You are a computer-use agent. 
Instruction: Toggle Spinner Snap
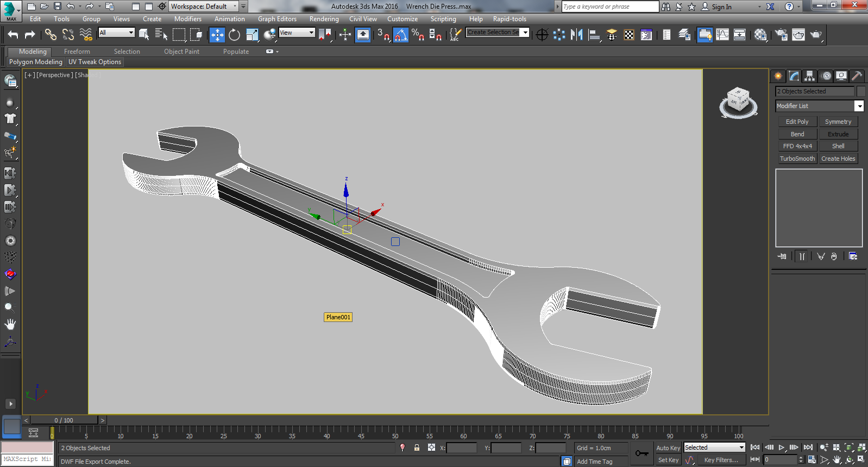coord(435,35)
